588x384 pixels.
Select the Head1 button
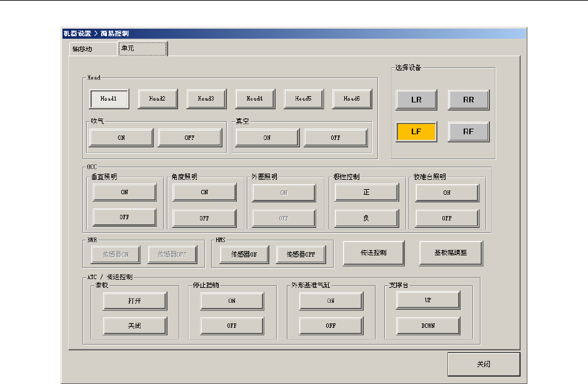[x=109, y=99]
